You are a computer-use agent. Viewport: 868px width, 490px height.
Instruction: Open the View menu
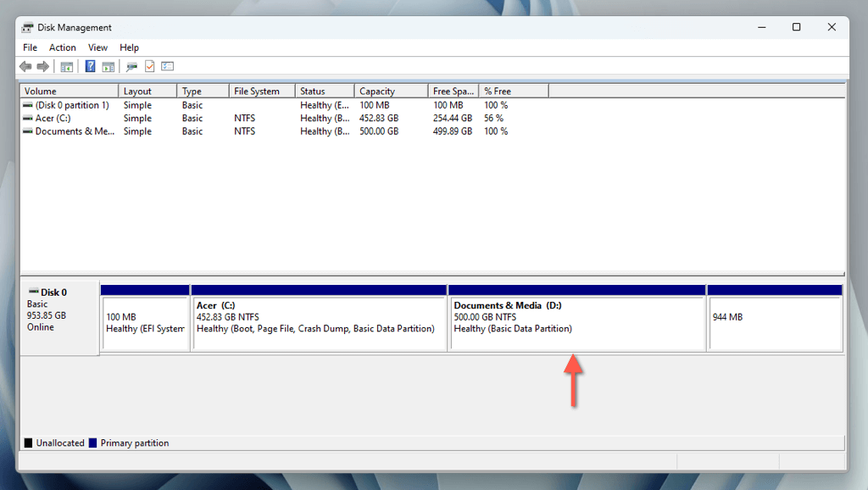click(x=98, y=47)
